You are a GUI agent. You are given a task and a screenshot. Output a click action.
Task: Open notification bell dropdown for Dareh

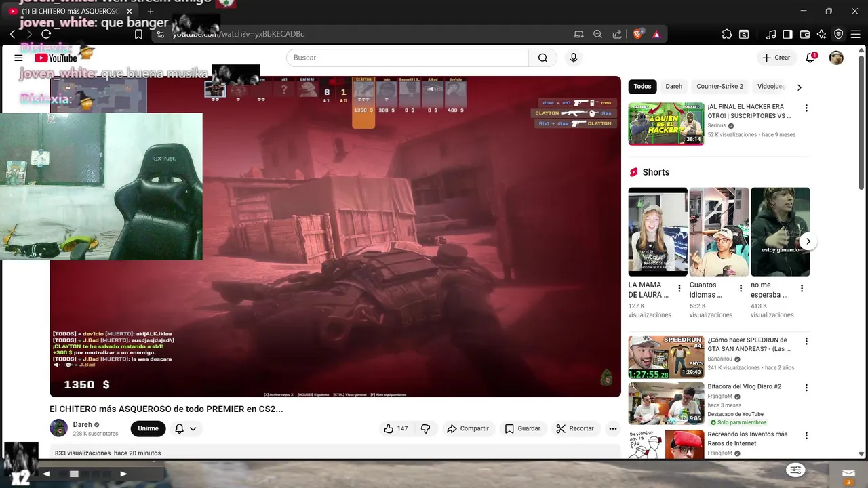[x=186, y=428]
